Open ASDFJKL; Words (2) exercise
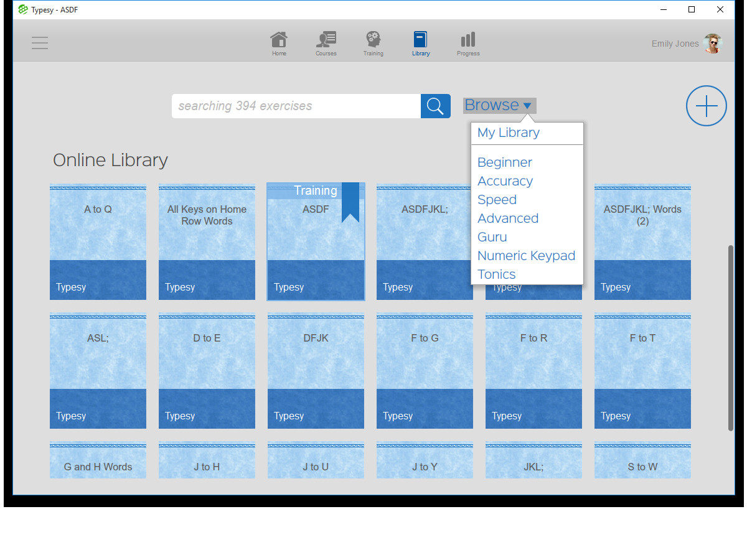Image resolution: width=747 pixels, height=560 pixels. [x=642, y=242]
